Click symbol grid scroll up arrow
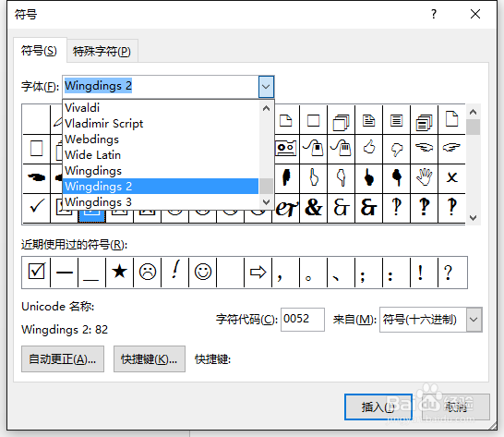The height and width of the screenshot is (437, 504). [x=473, y=112]
